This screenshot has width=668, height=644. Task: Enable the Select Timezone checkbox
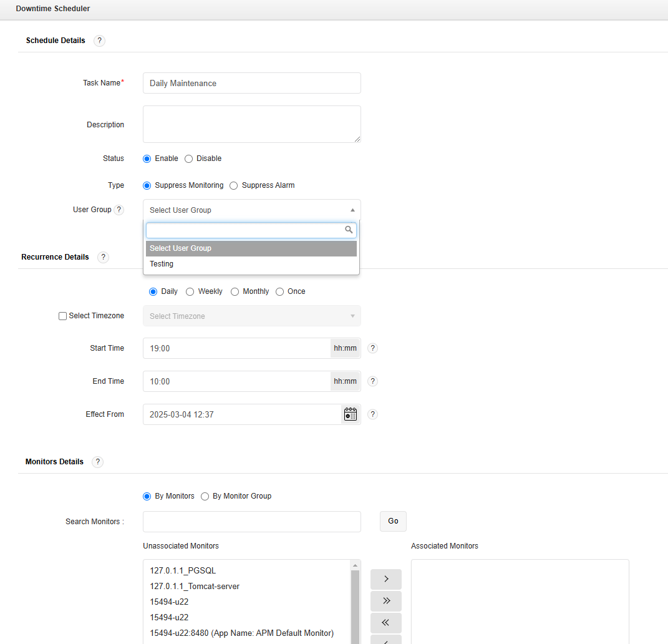click(62, 316)
